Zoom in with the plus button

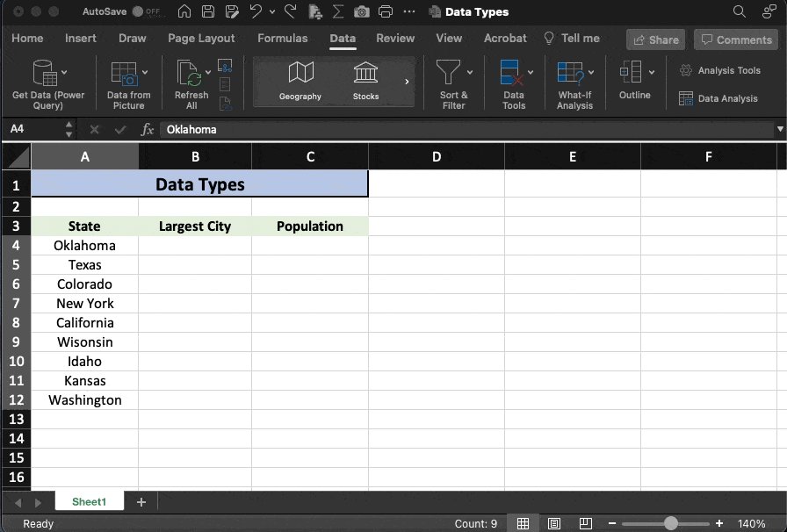(718, 523)
